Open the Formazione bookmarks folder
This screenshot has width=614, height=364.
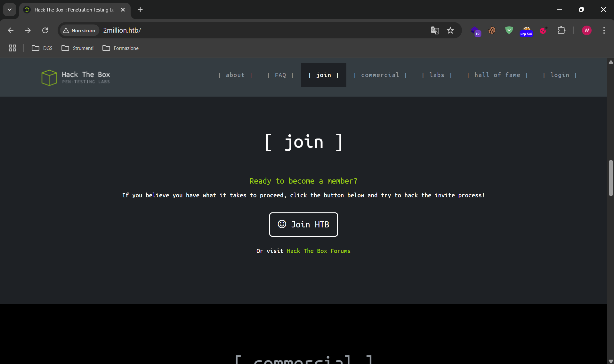pos(120,48)
